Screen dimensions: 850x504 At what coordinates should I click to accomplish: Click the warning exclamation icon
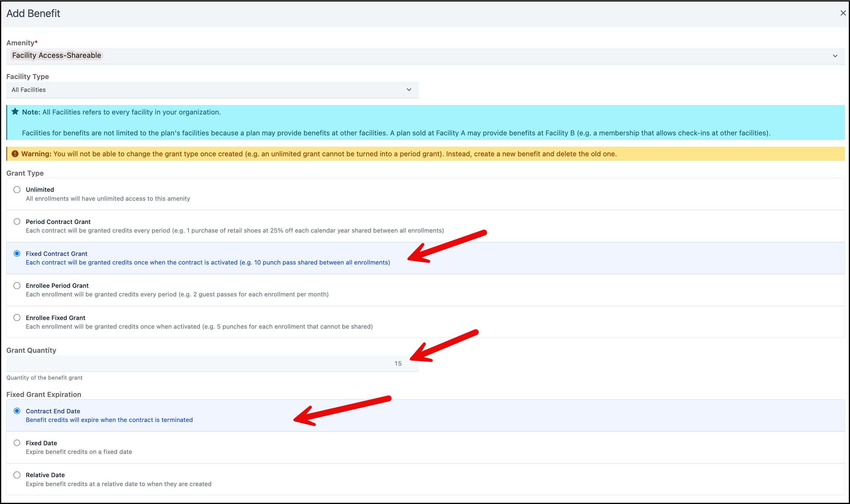(x=15, y=154)
